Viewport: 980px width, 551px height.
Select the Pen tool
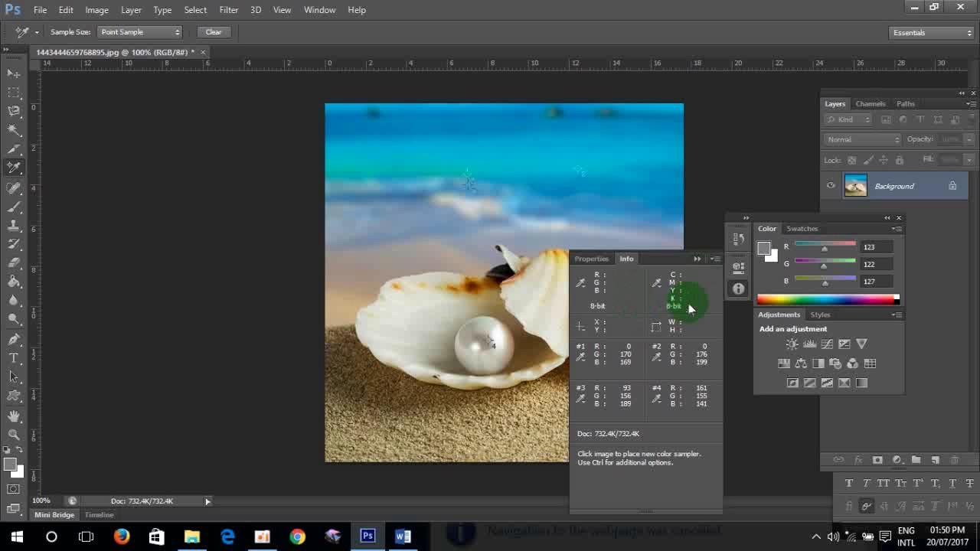coord(14,339)
